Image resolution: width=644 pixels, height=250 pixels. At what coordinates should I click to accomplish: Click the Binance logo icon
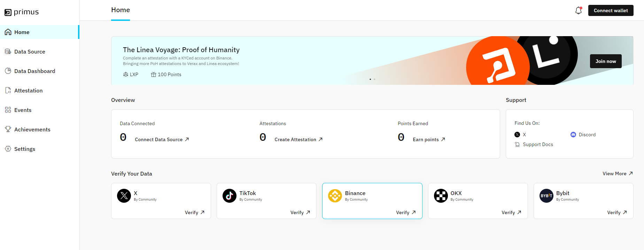[335, 196]
